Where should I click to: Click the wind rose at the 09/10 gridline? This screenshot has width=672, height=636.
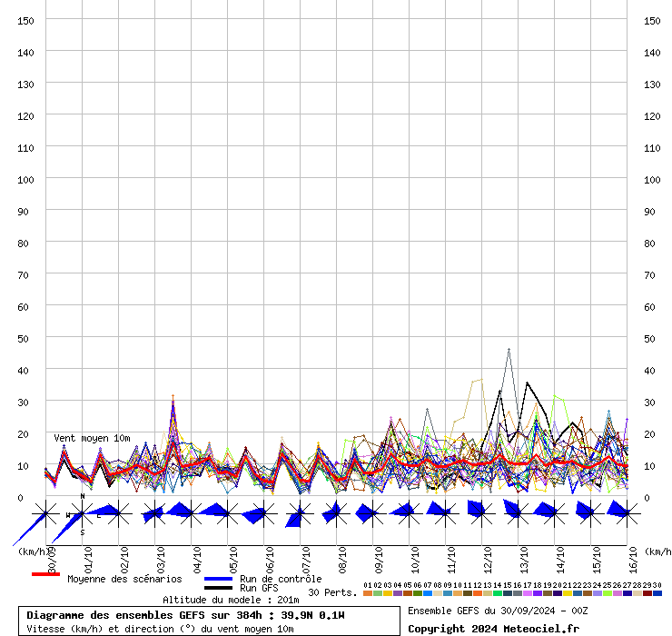point(372,514)
